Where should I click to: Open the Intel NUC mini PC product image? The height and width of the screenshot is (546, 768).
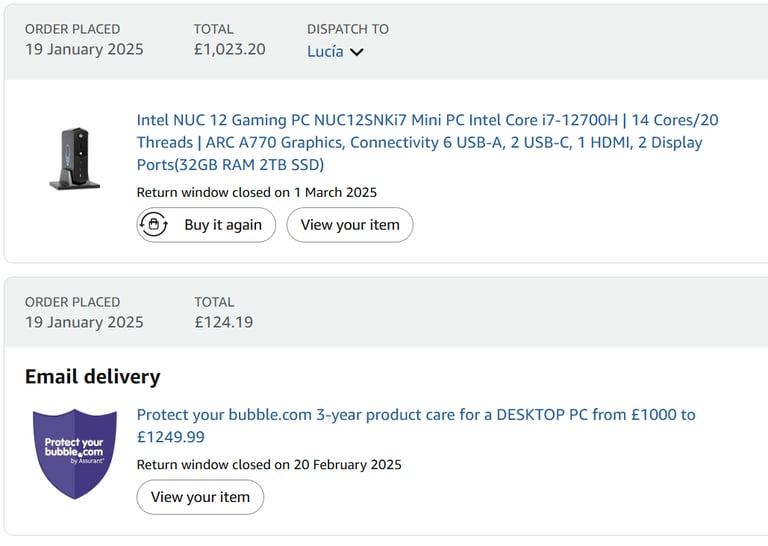click(x=75, y=158)
